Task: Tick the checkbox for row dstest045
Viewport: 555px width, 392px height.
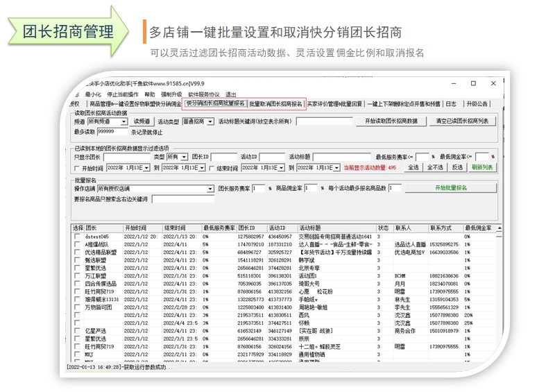Action: click(77, 237)
